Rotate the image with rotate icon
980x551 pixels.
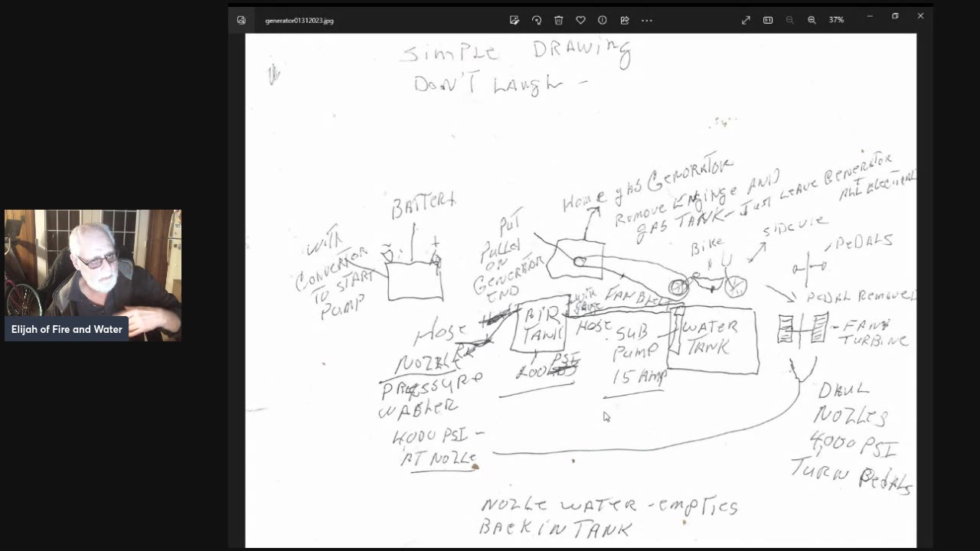coord(537,20)
